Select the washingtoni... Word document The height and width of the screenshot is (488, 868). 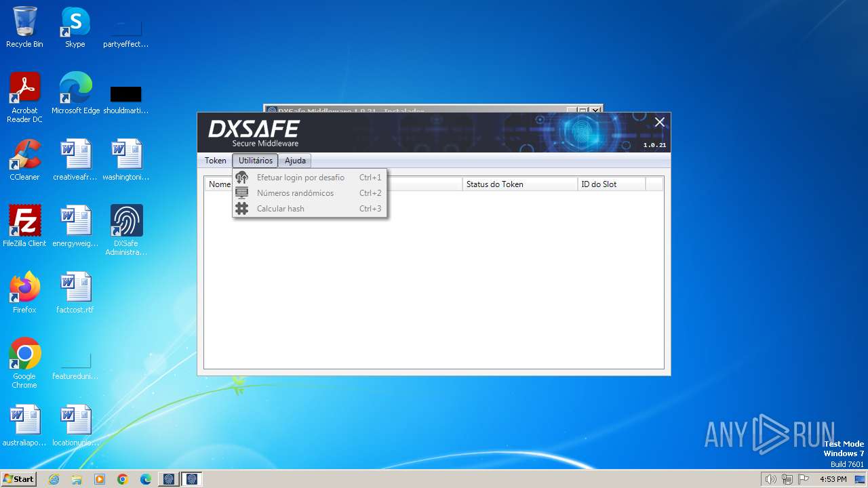126,161
